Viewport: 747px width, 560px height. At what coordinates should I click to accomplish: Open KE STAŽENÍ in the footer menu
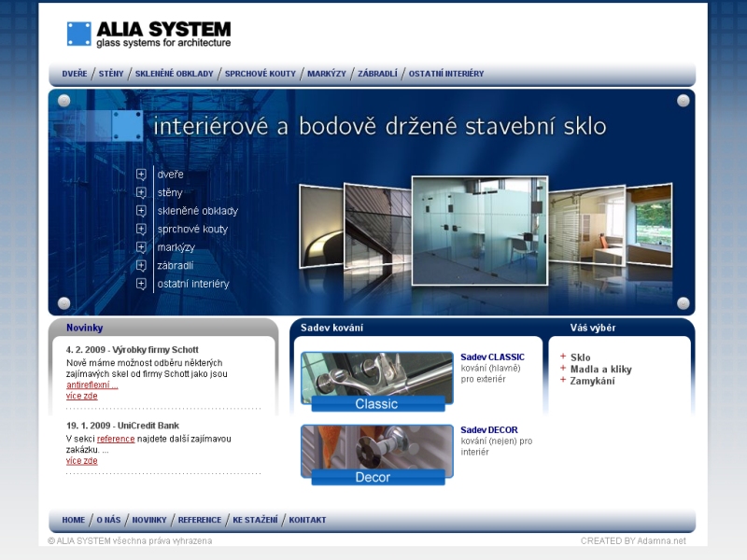coord(255,520)
